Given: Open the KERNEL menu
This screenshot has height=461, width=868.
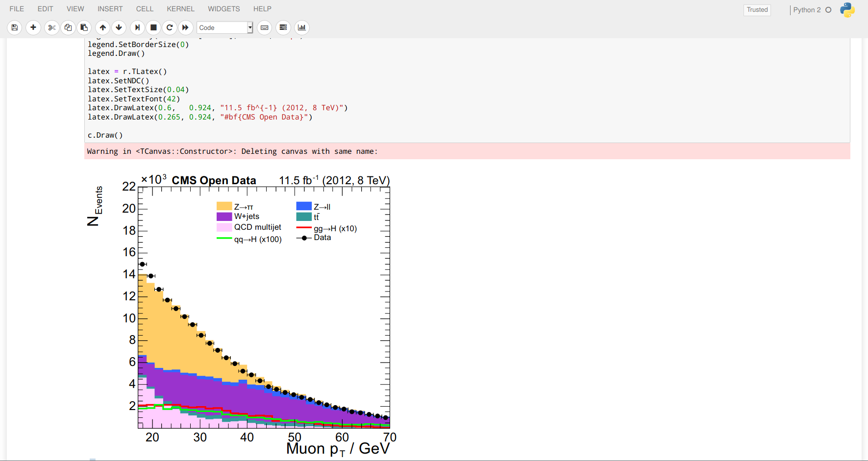Looking at the screenshot, I should [180, 9].
